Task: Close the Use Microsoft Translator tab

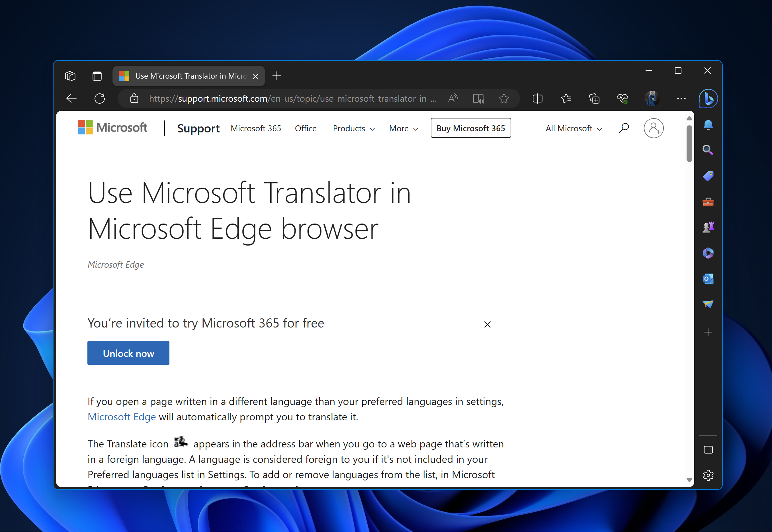Action: tap(256, 76)
